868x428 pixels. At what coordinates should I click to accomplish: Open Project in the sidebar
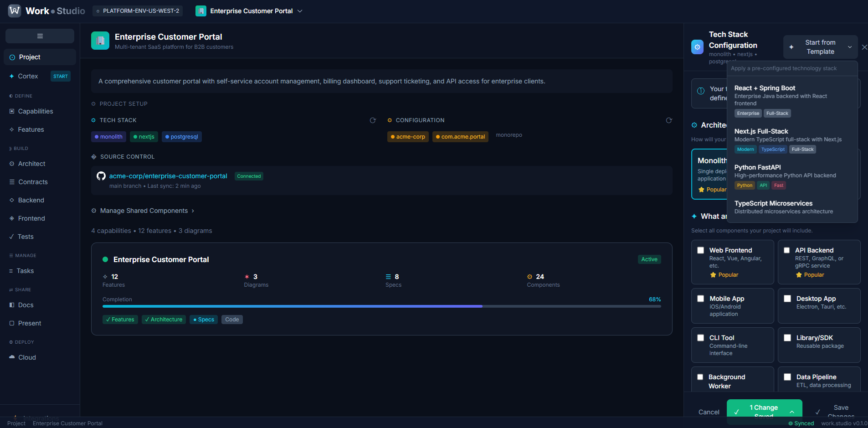pyautogui.click(x=40, y=57)
